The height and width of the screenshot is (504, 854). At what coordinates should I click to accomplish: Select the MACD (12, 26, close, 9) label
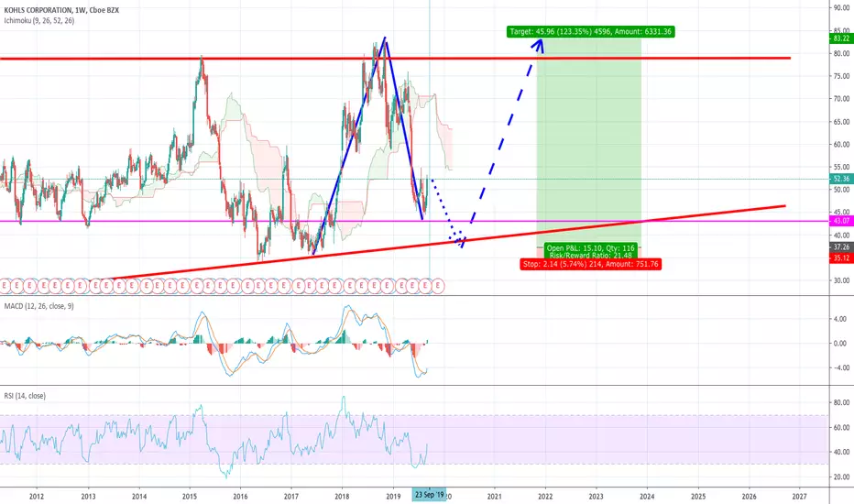coord(38,306)
